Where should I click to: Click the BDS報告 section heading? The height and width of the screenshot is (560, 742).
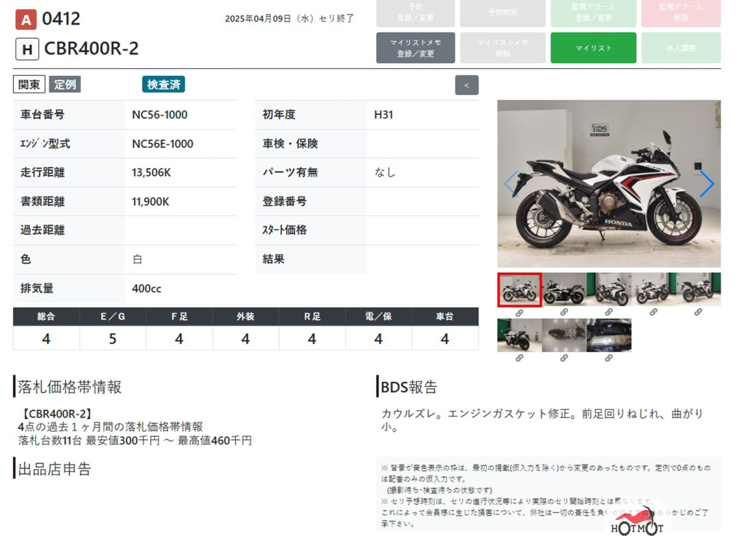coord(409,387)
